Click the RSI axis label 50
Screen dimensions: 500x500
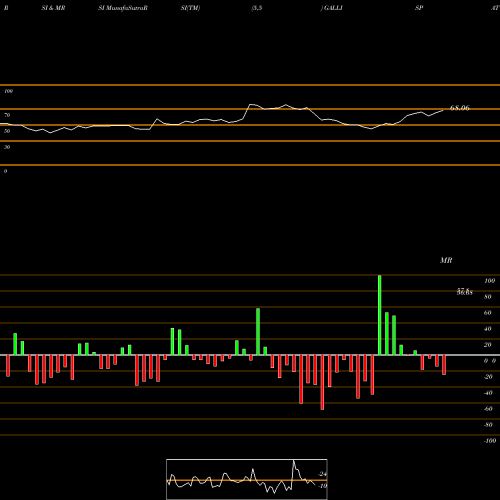pos(7,131)
